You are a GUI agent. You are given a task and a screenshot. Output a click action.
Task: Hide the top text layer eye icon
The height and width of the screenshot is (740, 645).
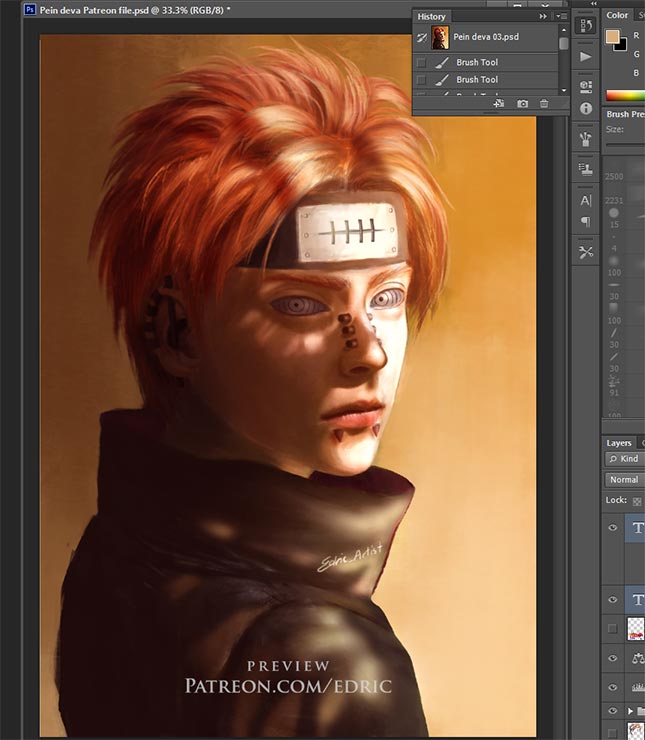612,528
